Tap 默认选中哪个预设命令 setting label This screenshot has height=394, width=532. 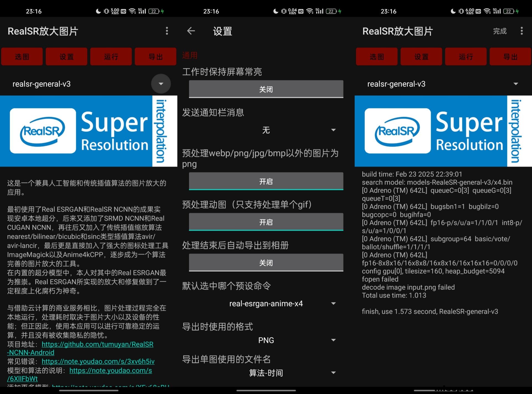[226, 286]
